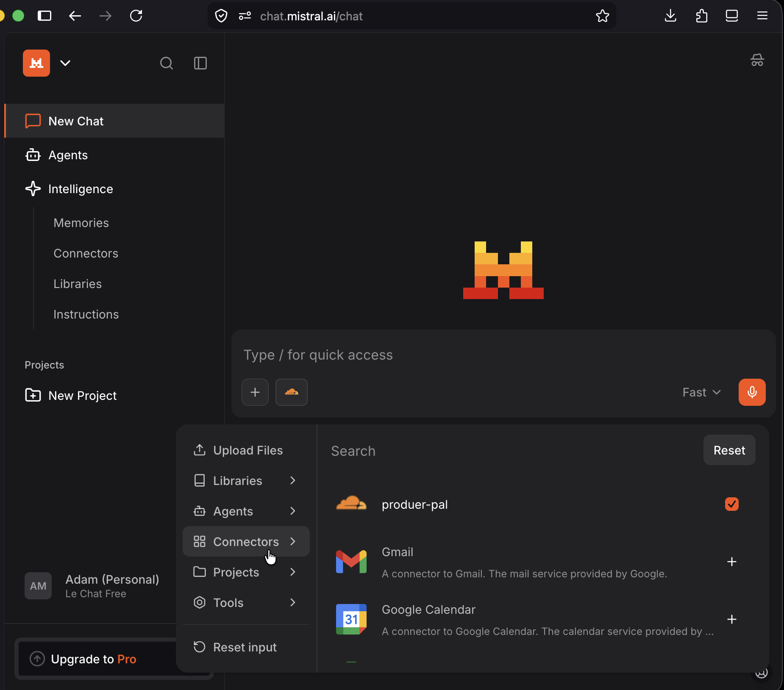Screen dimensions: 784x690
Task: Collapse the sidebar panel
Action: coord(200,63)
